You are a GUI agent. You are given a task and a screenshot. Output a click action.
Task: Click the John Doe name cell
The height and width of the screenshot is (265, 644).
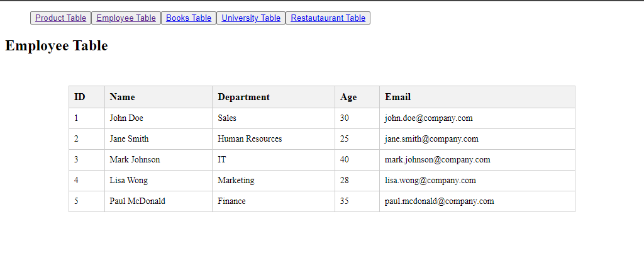pos(158,118)
